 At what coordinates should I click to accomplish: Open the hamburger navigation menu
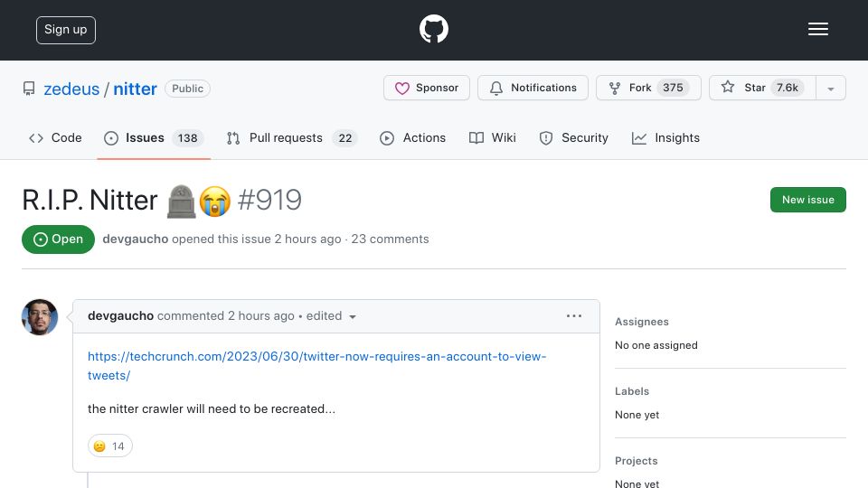click(817, 29)
